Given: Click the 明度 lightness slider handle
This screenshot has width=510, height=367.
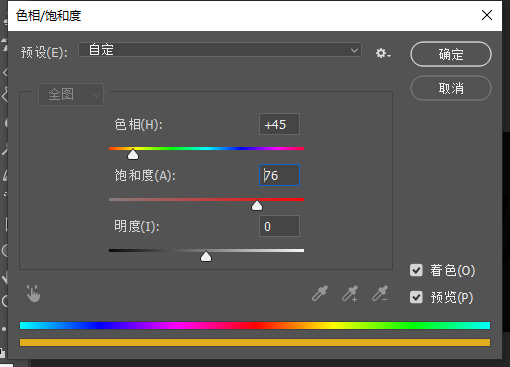Looking at the screenshot, I should click(206, 256).
